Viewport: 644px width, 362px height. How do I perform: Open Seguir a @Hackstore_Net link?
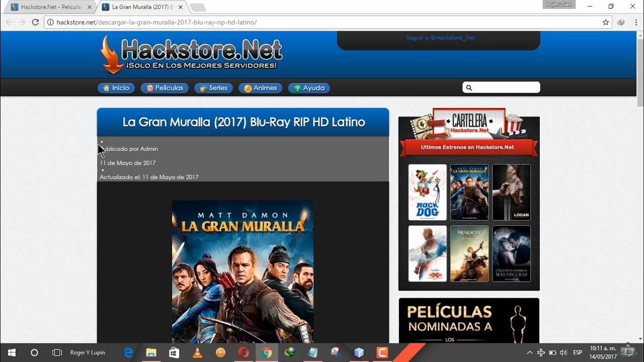click(441, 38)
